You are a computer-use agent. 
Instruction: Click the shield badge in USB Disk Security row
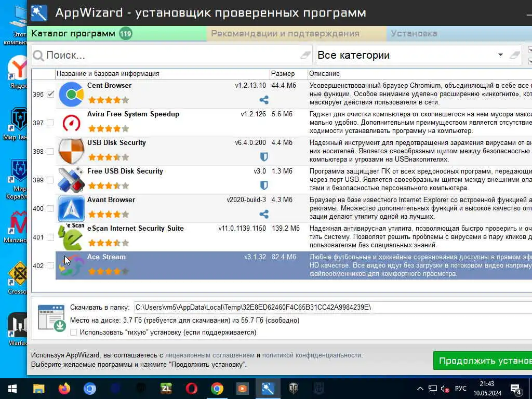point(263,157)
